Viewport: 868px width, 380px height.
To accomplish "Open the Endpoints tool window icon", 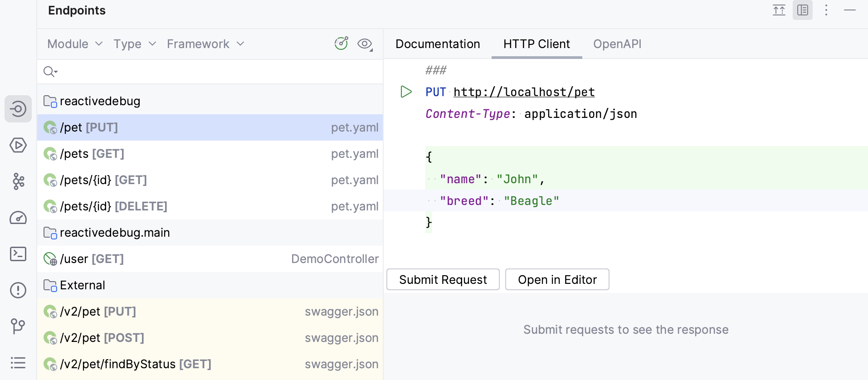I will [18, 109].
